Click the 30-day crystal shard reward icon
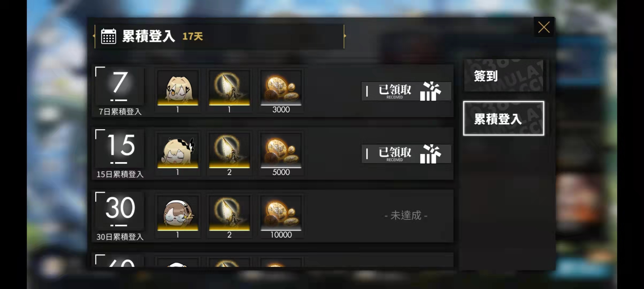 (x=229, y=213)
